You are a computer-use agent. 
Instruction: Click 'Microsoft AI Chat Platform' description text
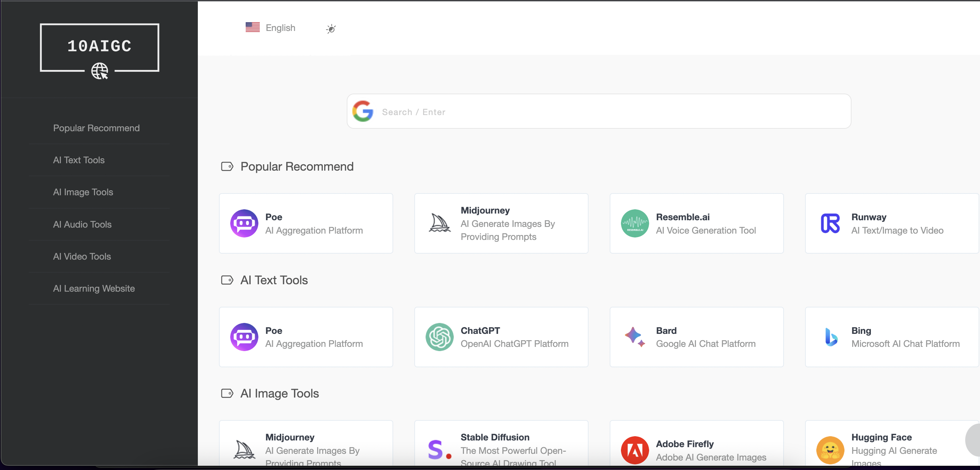pyautogui.click(x=905, y=344)
